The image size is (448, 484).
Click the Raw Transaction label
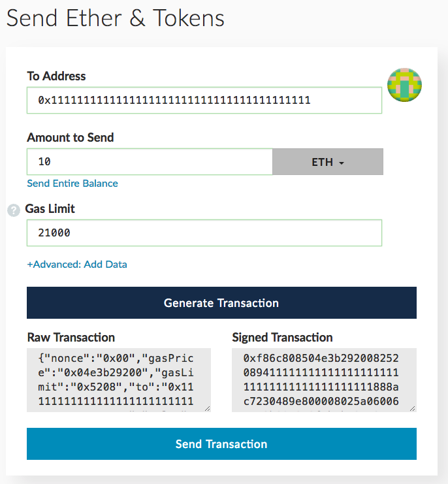click(71, 338)
